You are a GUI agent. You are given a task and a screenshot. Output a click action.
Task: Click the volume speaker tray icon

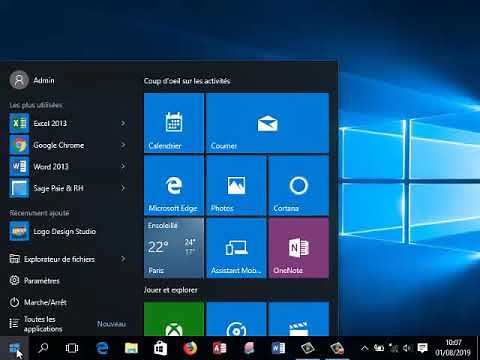(407, 348)
